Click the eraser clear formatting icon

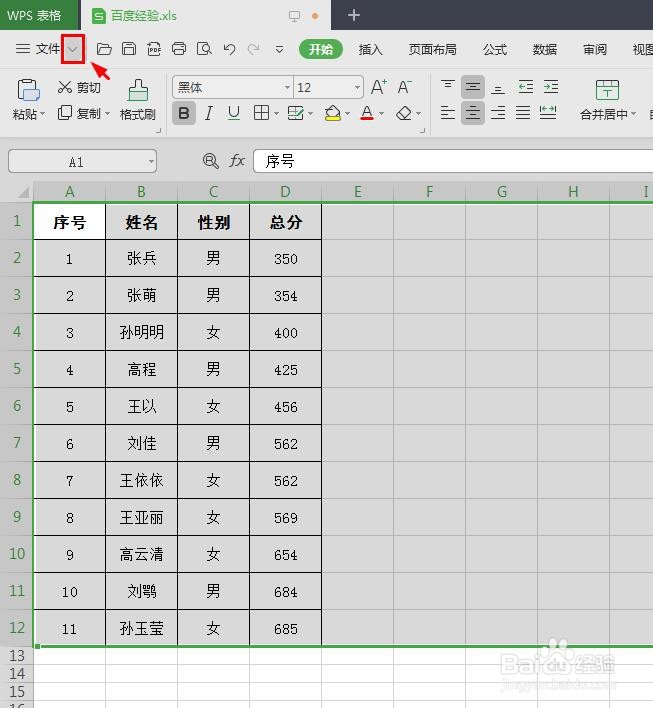(x=404, y=113)
